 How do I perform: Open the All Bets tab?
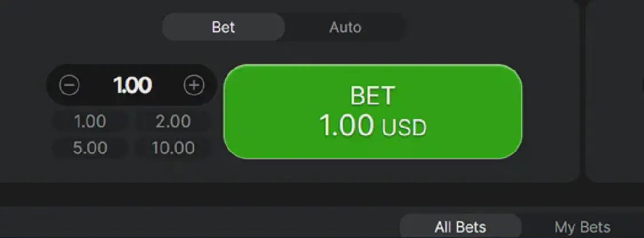460,227
